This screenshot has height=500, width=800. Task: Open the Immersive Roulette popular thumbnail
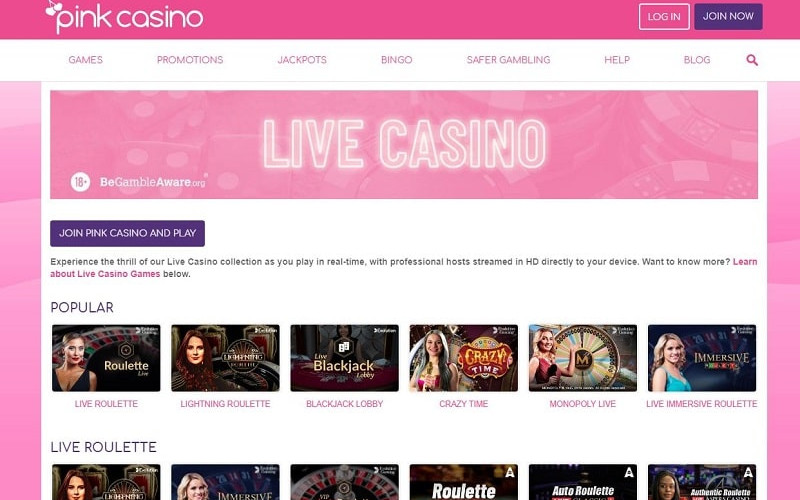[x=702, y=358]
